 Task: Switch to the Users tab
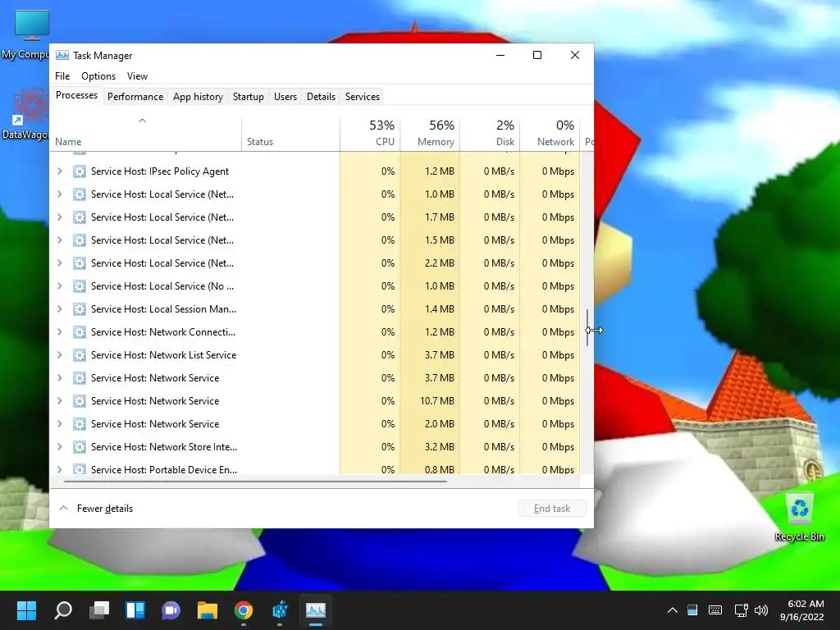coord(285,97)
